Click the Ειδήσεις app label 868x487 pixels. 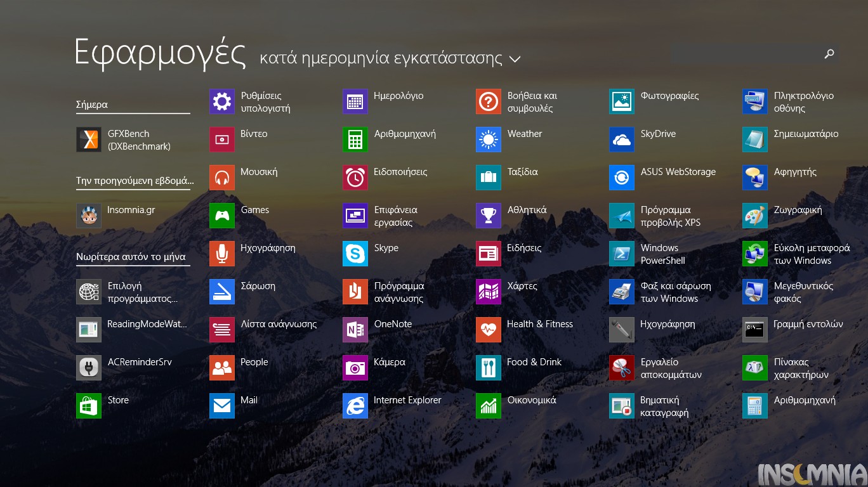(x=524, y=248)
